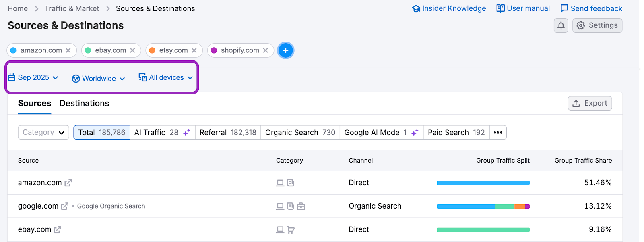Expand the Worldwide location dropdown
This screenshot has height=242, width=644.
coord(99,78)
